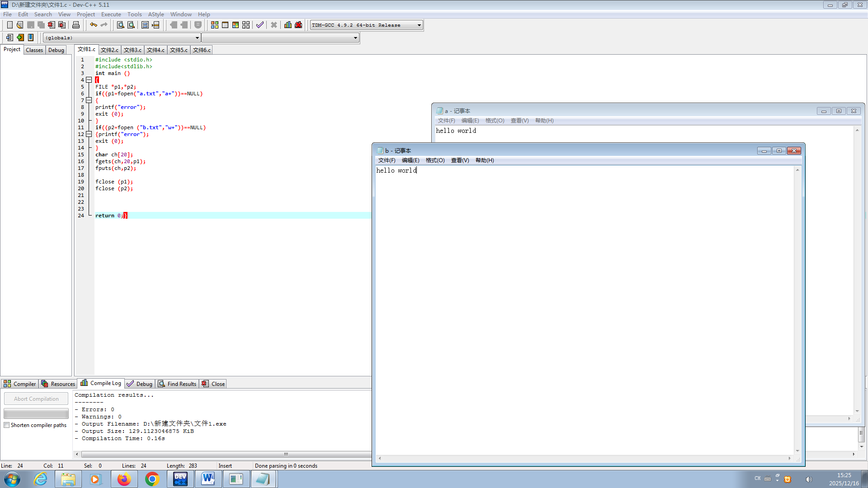Collapse code fold at line 4
868x488 pixels.
pos(89,80)
